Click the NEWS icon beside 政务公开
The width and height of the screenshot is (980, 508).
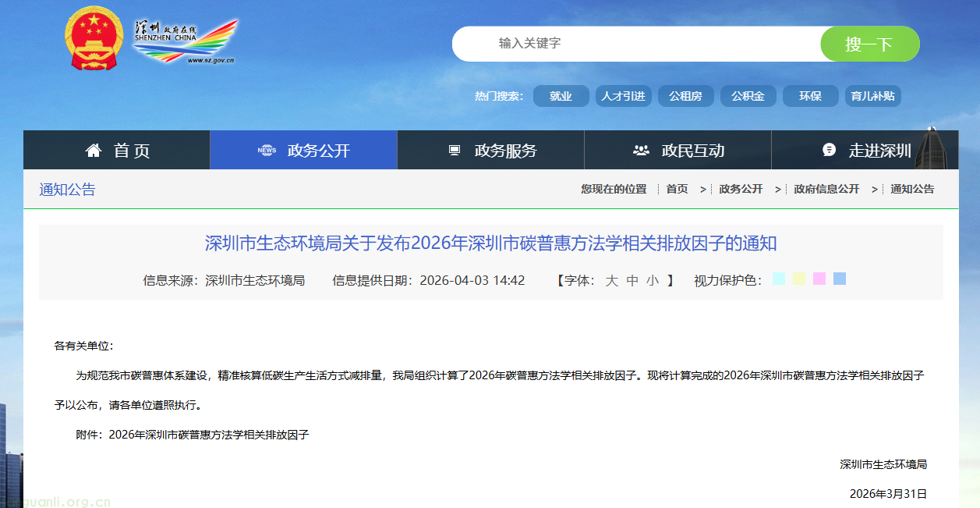267,150
